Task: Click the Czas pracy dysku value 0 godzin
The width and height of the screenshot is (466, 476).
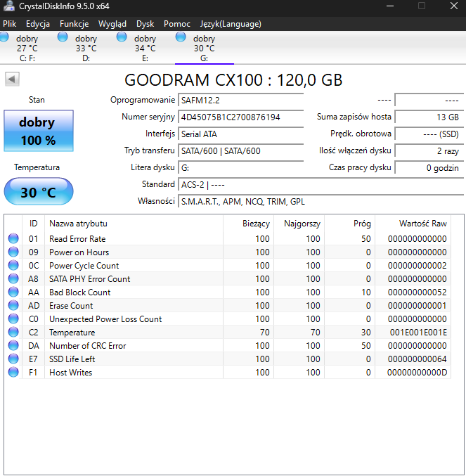Action: pyautogui.click(x=429, y=167)
